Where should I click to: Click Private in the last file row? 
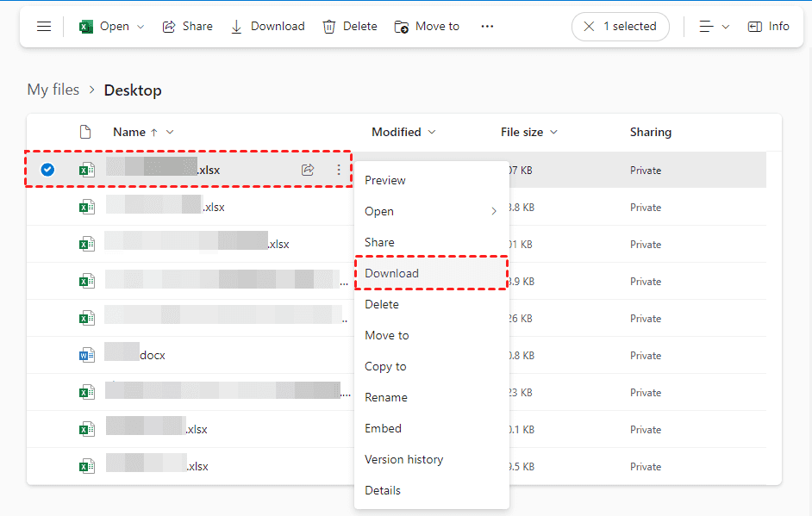tap(646, 467)
